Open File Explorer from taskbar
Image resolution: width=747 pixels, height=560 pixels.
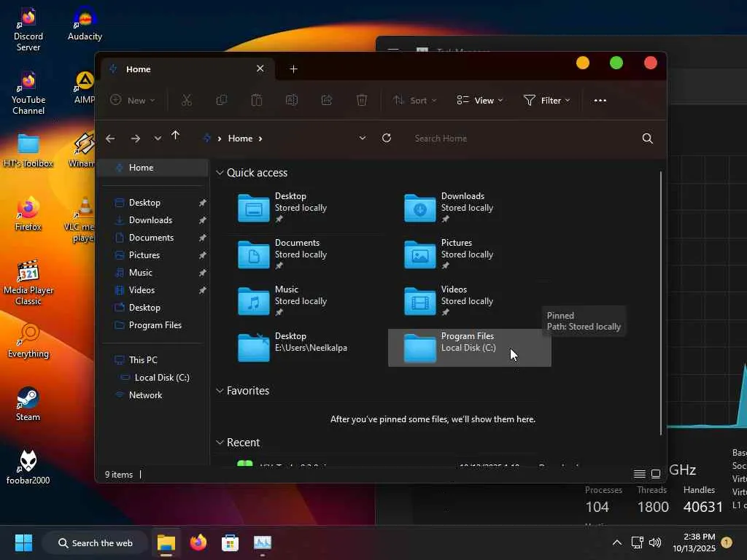(166, 542)
